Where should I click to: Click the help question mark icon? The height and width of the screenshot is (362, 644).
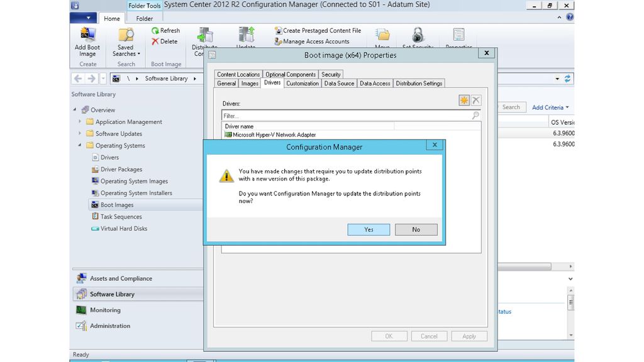point(570,17)
